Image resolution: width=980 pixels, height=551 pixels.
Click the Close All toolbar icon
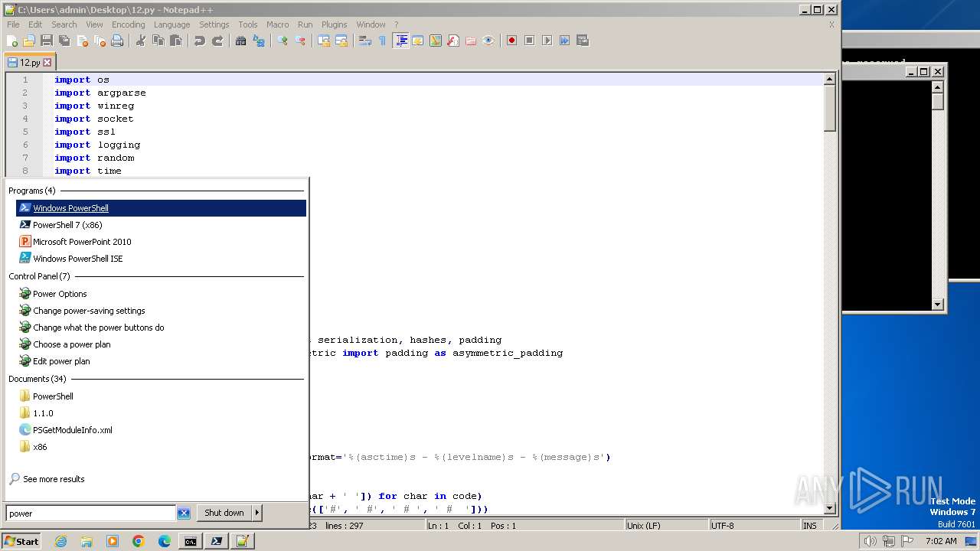coord(100,41)
